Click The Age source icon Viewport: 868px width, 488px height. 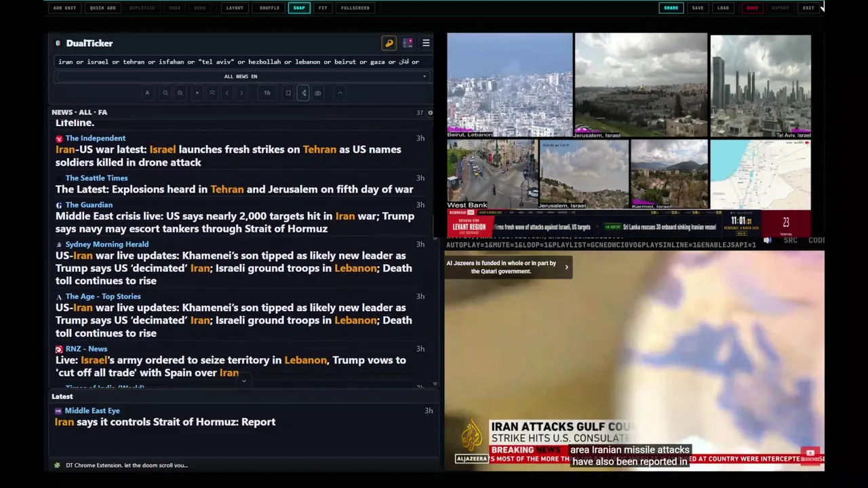pos(59,297)
